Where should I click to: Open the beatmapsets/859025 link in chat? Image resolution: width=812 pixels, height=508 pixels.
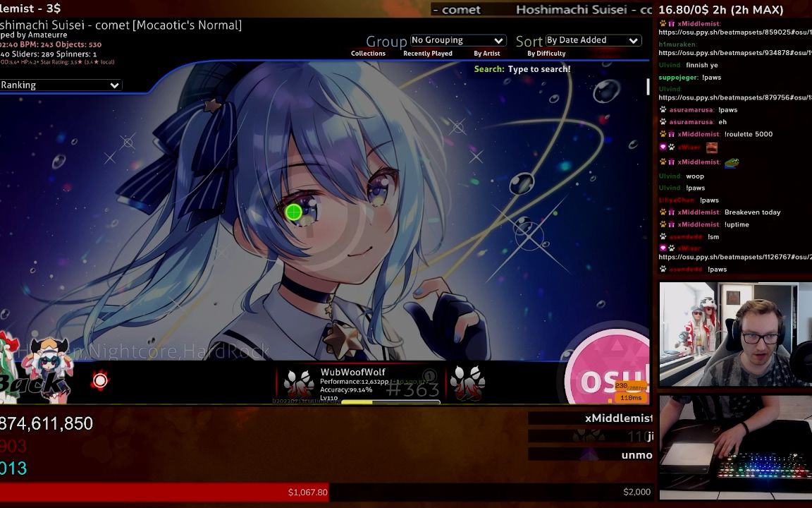coord(735,32)
